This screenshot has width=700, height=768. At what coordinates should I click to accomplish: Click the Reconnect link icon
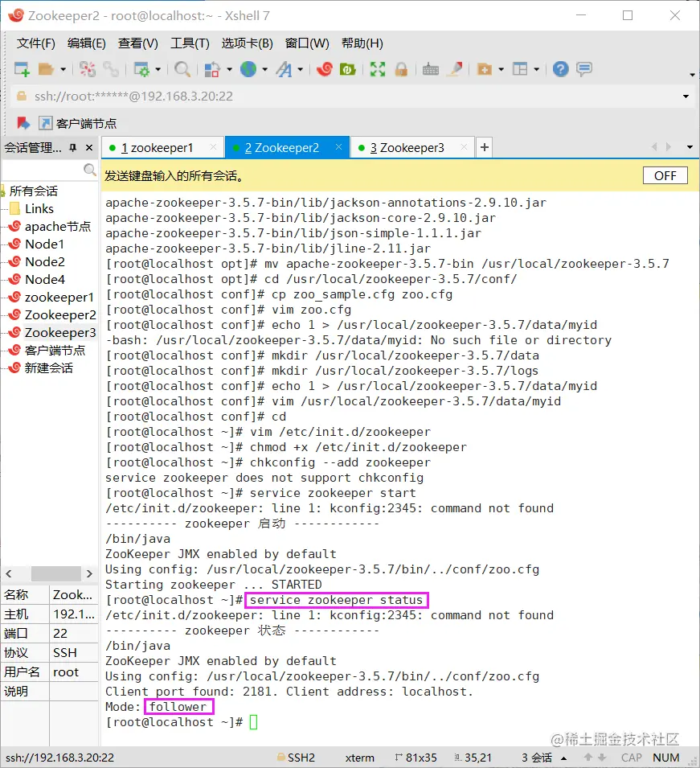[x=111, y=69]
